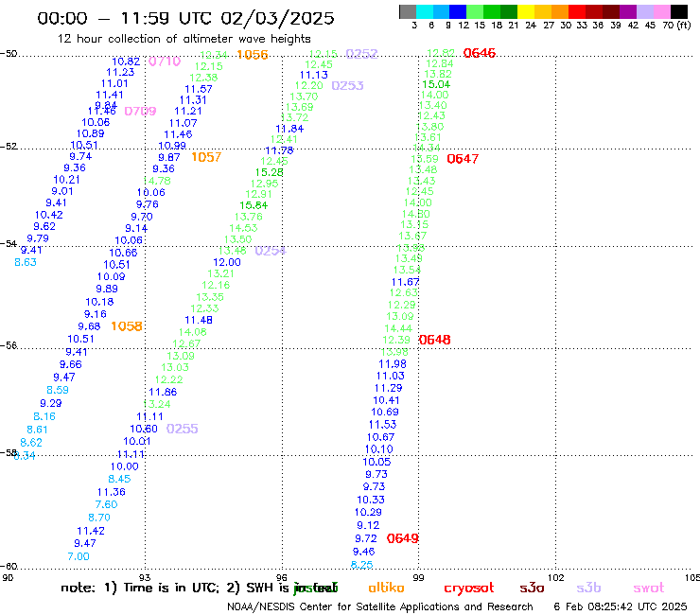
Task: Select the black swatch at the scale's end
Action: (x=679, y=11)
